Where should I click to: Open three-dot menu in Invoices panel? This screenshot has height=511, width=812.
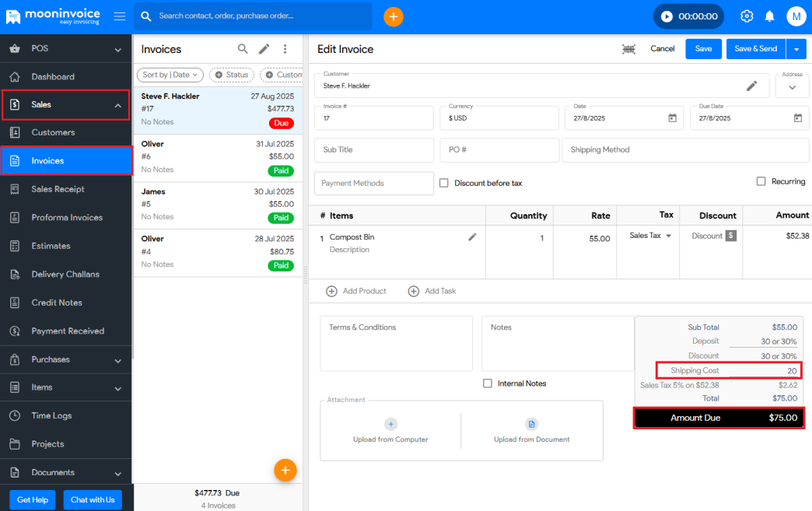pos(285,49)
